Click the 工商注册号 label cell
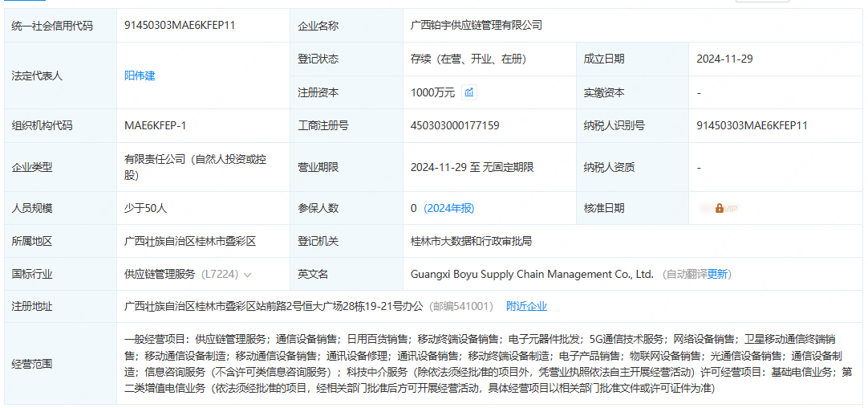This screenshot has height=408, width=868. coord(347,126)
